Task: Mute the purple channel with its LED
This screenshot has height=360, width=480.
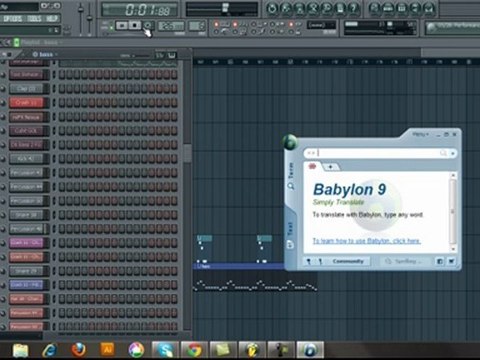Action: click(3, 243)
